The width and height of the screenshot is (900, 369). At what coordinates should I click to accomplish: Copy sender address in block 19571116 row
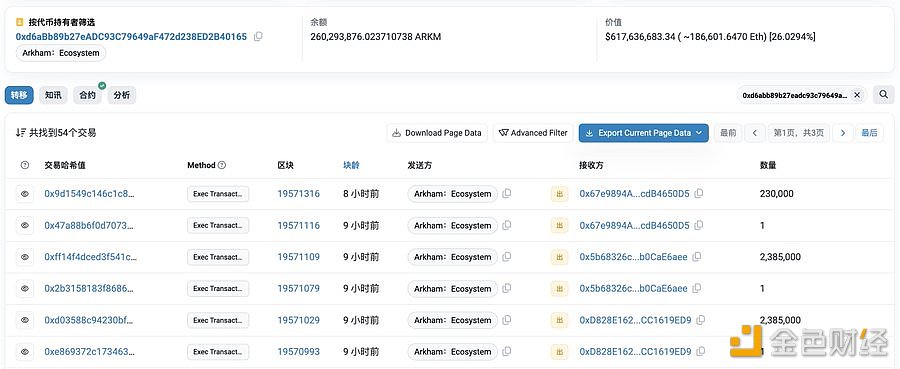point(507,226)
